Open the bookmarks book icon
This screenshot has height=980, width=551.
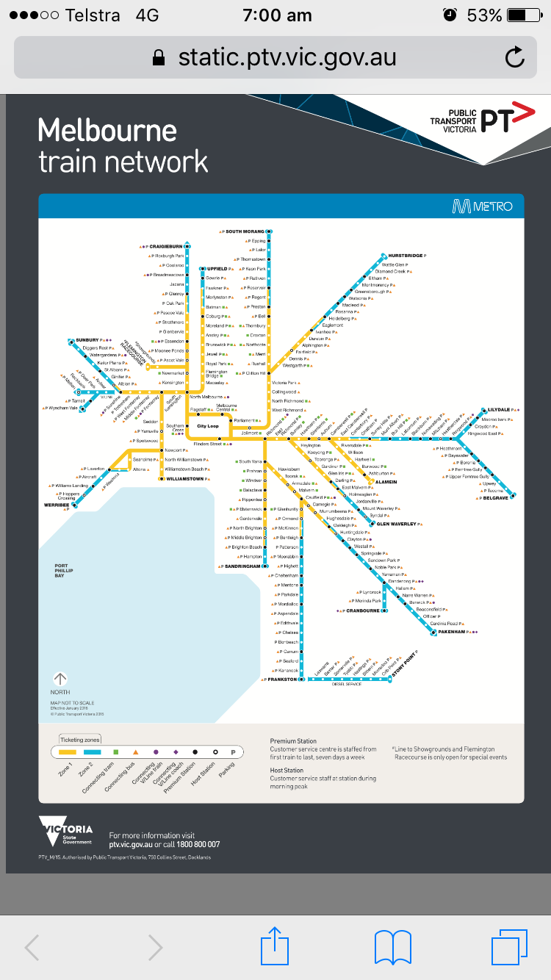tap(392, 946)
